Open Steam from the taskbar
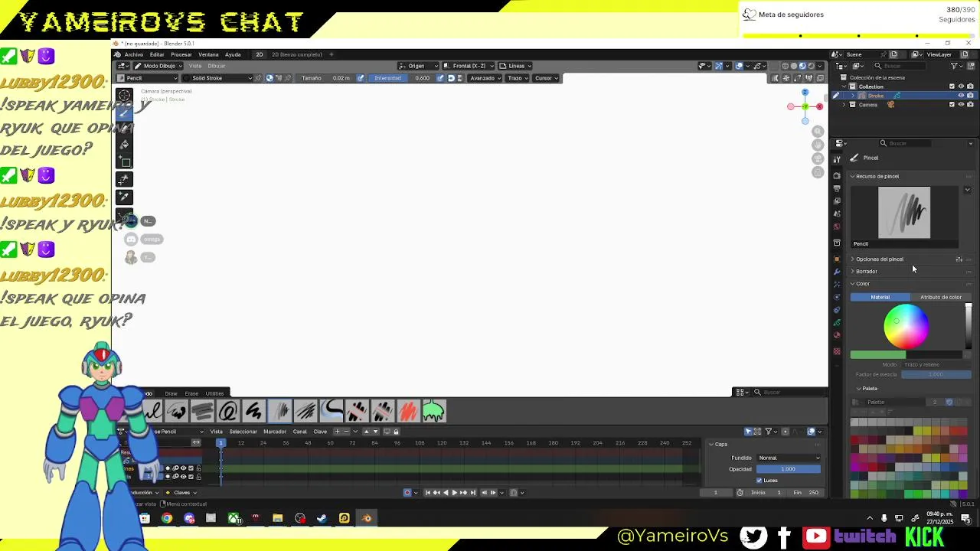 click(x=322, y=518)
